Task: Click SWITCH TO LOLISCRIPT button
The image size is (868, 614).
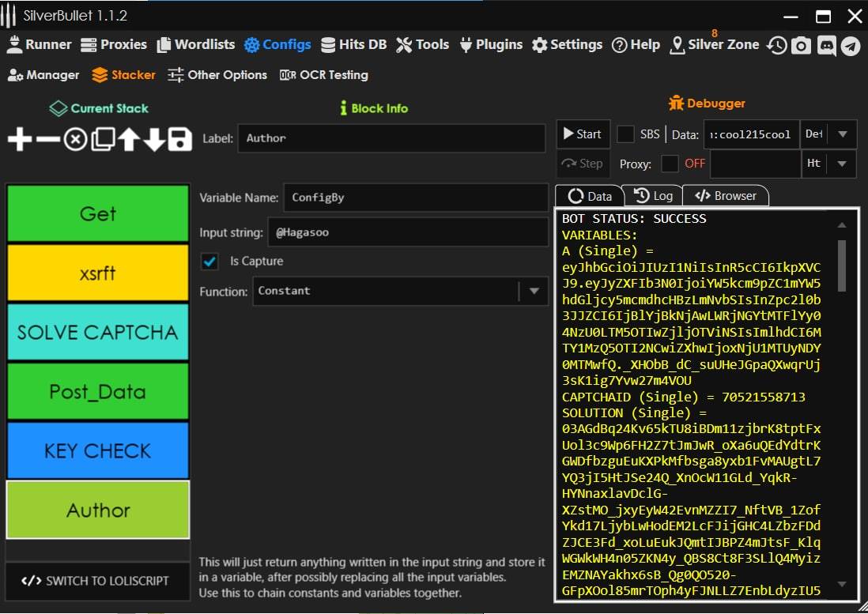Action: (x=97, y=581)
